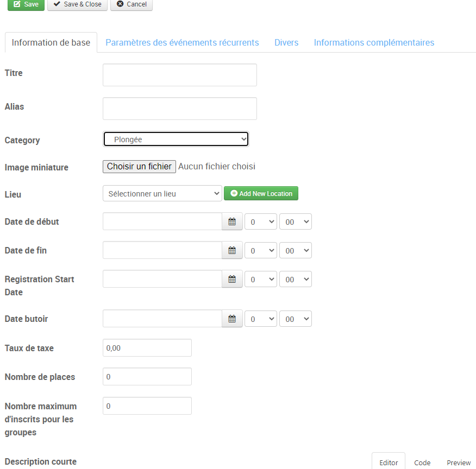Choose a file for Image miniature
The image size is (476, 469).
[139, 167]
